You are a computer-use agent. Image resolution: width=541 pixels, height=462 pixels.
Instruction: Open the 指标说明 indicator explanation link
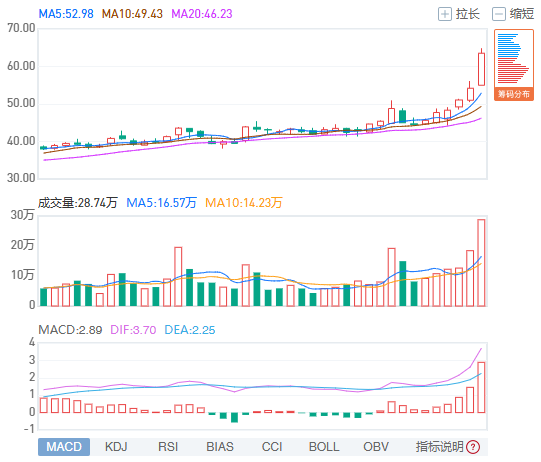[440, 447]
